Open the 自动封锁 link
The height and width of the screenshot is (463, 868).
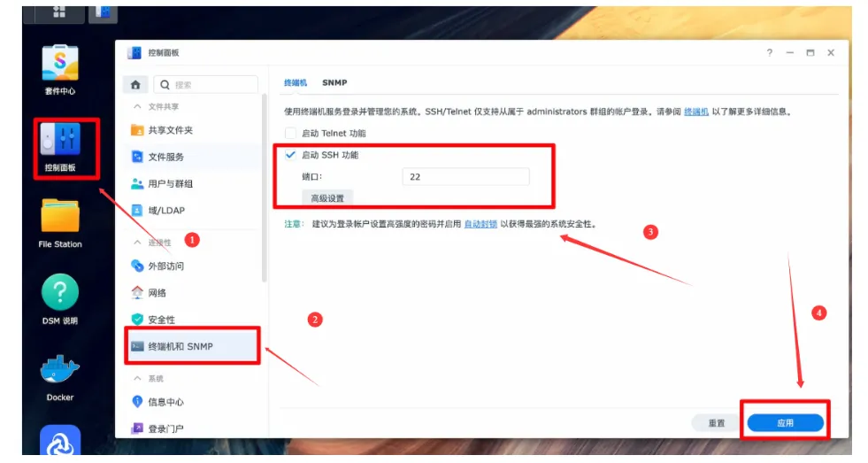pos(480,224)
